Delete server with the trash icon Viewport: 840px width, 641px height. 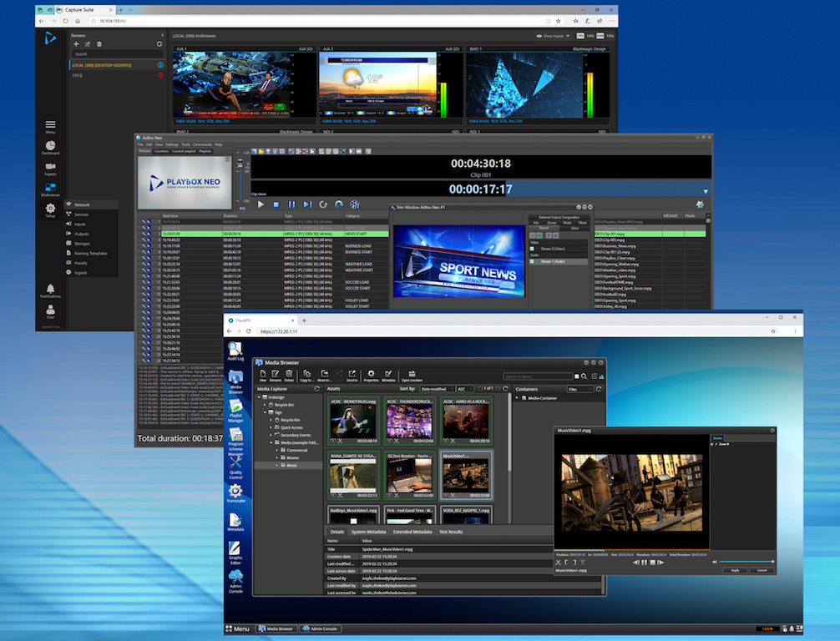[99, 44]
